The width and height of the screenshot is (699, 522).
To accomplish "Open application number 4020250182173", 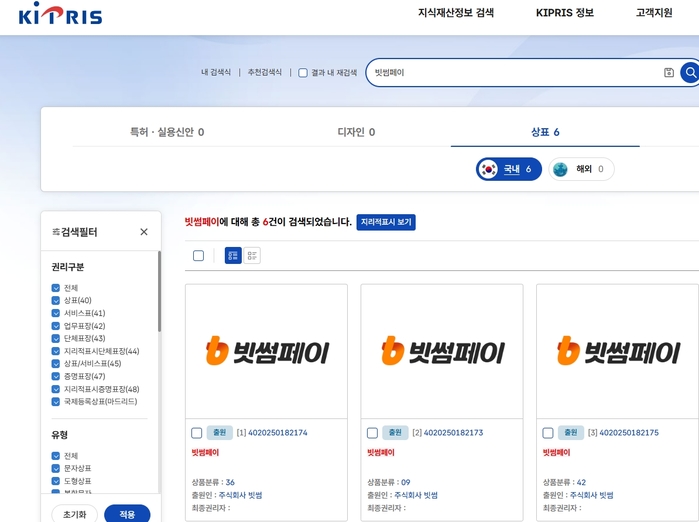I will pyautogui.click(x=453, y=433).
